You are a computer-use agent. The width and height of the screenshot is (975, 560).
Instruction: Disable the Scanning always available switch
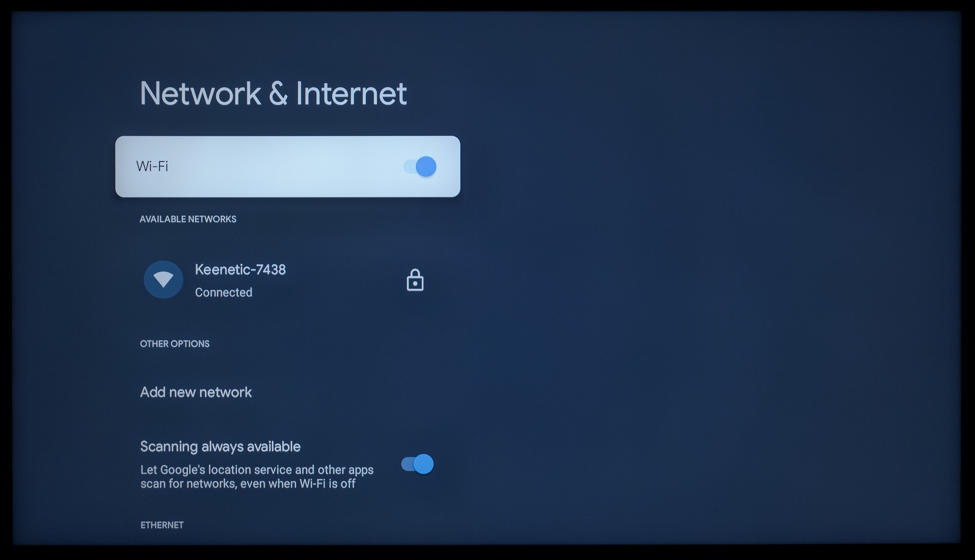417,464
